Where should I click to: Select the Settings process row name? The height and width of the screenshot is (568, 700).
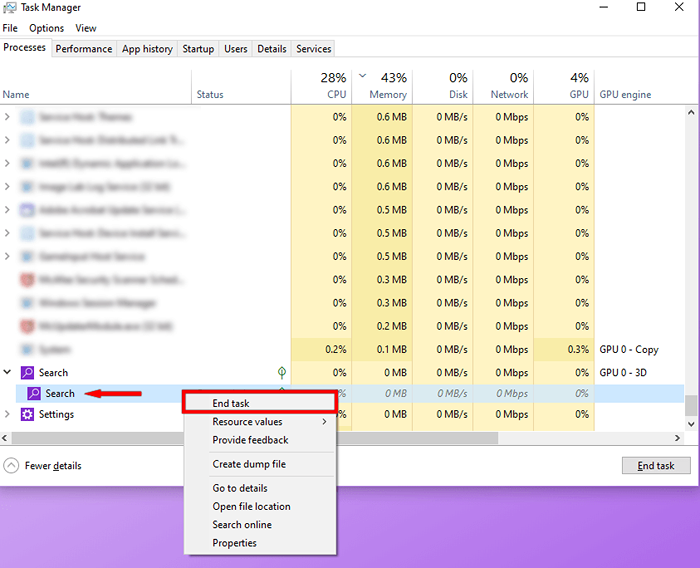point(56,414)
